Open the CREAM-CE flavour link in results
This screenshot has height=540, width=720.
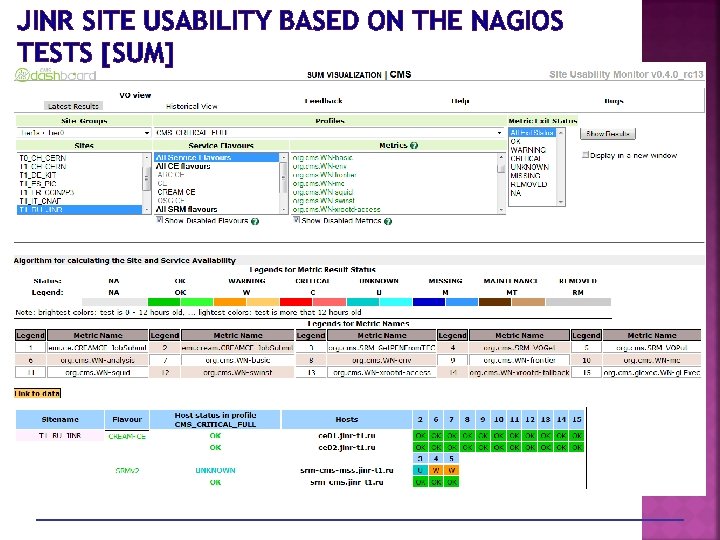(127, 436)
